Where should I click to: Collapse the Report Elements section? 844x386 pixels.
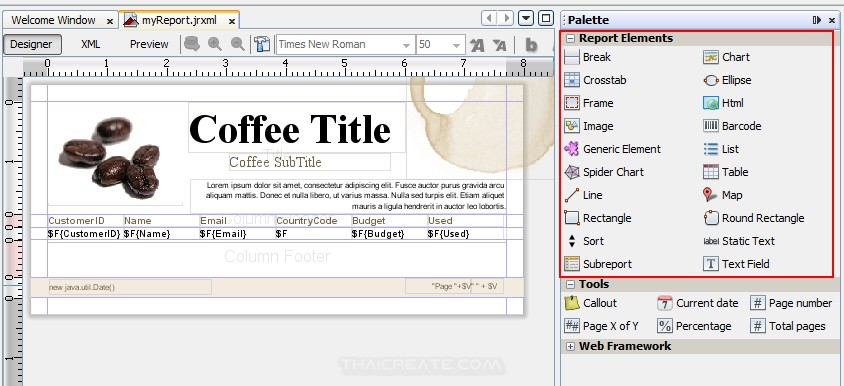(570, 38)
